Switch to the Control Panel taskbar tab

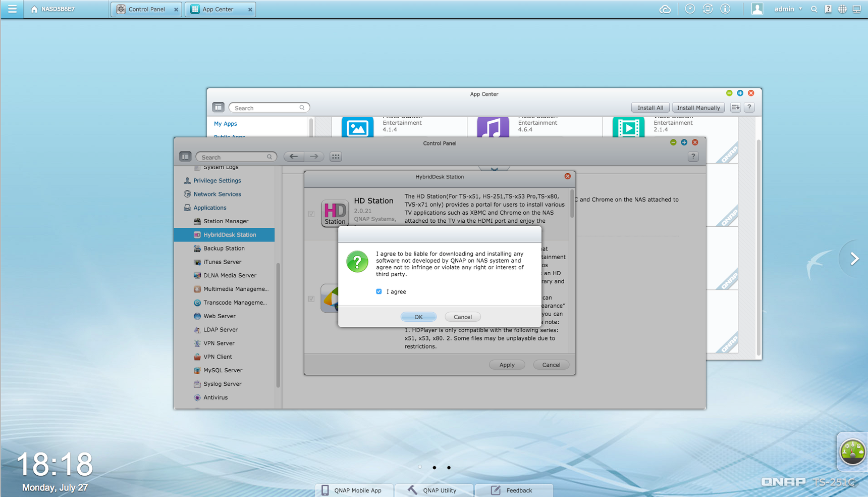pos(146,9)
